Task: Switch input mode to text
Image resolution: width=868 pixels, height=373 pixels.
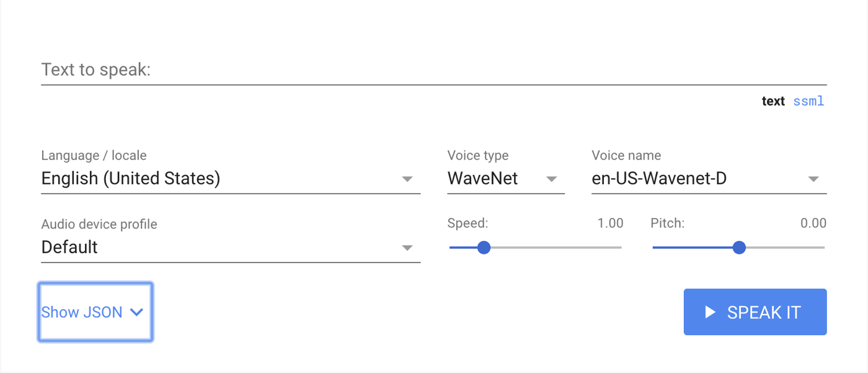Action: (x=773, y=101)
